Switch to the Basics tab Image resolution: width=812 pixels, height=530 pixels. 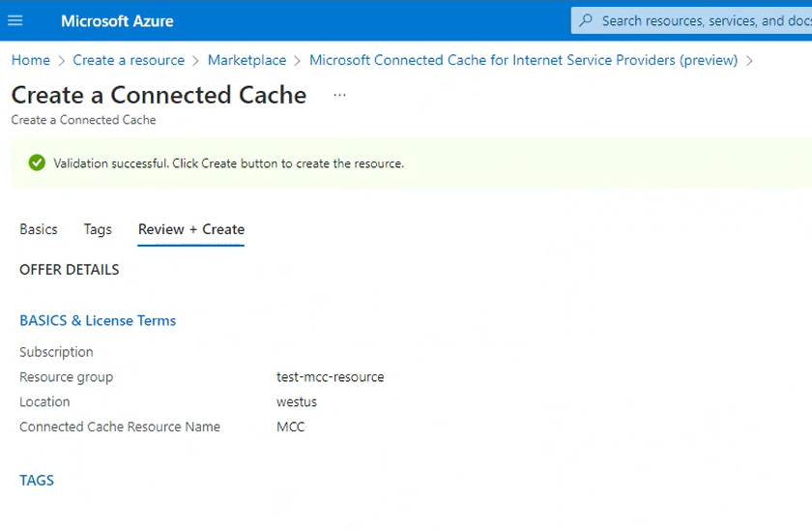(39, 229)
